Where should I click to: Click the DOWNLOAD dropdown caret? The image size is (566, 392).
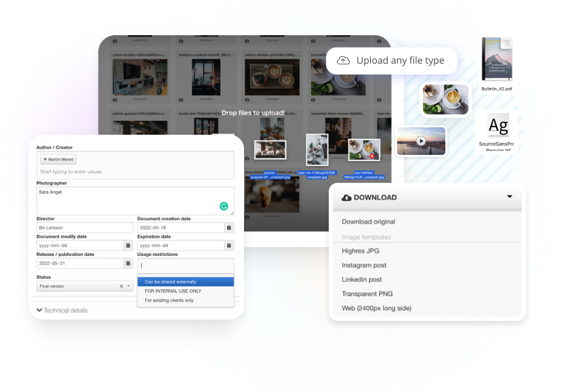tap(509, 196)
